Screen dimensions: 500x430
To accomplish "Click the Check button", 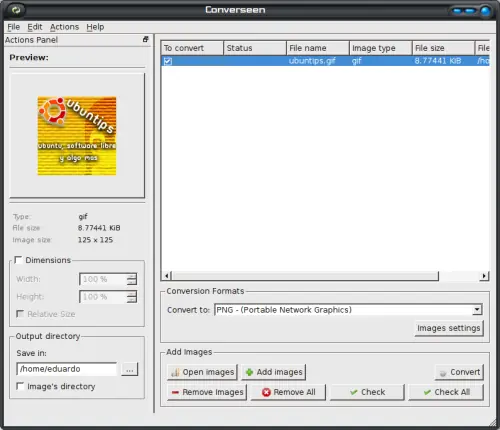I will pyautogui.click(x=367, y=392).
